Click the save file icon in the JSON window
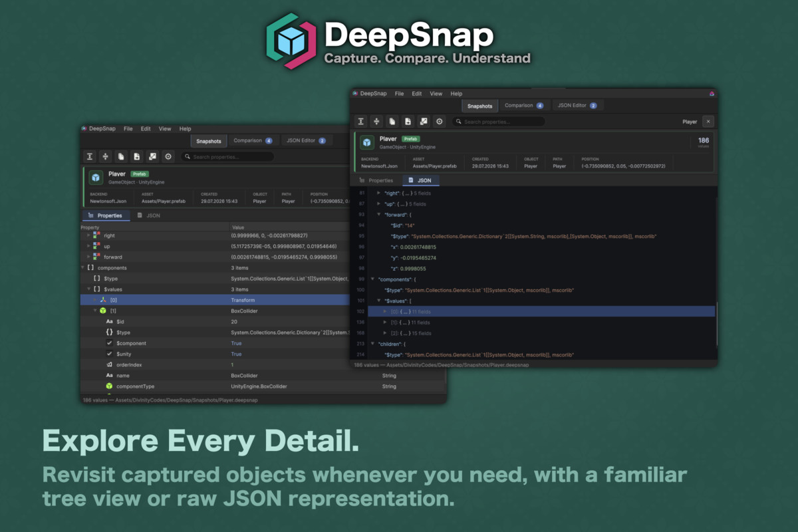Image resolution: width=798 pixels, height=532 pixels. click(x=408, y=122)
